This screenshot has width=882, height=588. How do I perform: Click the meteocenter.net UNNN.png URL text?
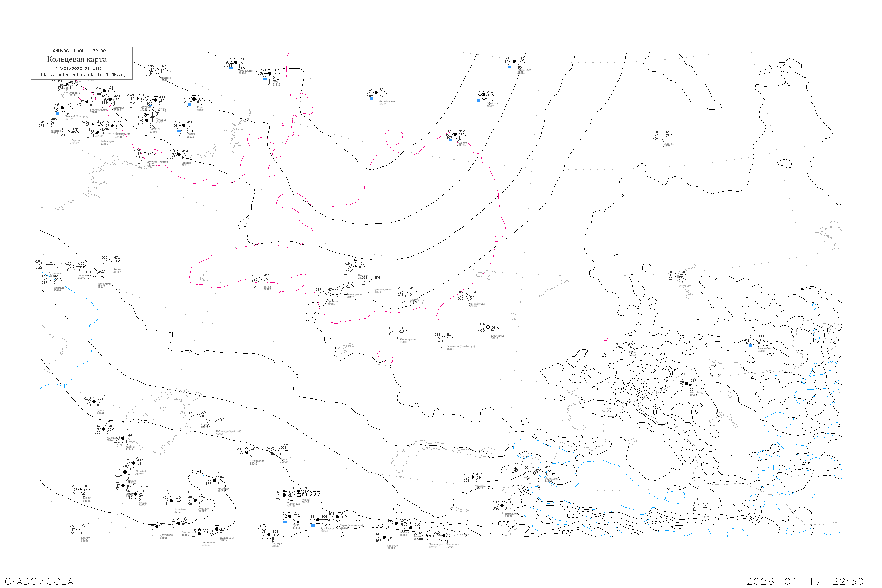point(83,75)
